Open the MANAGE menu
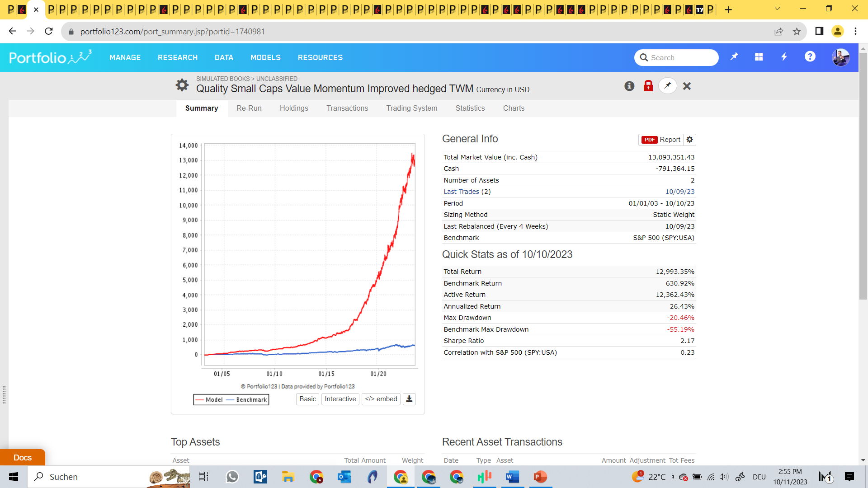This screenshot has width=868, height=488. [125, 57]
